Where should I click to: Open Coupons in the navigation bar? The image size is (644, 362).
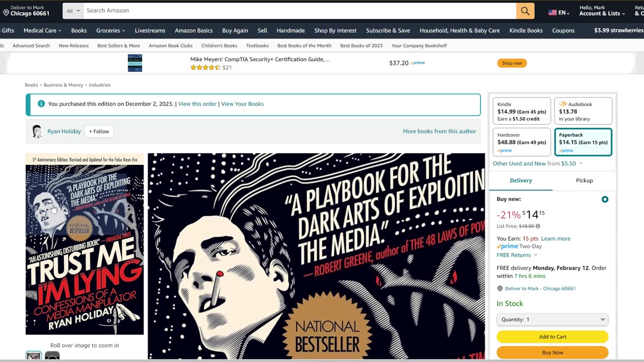tap(563, 31)
